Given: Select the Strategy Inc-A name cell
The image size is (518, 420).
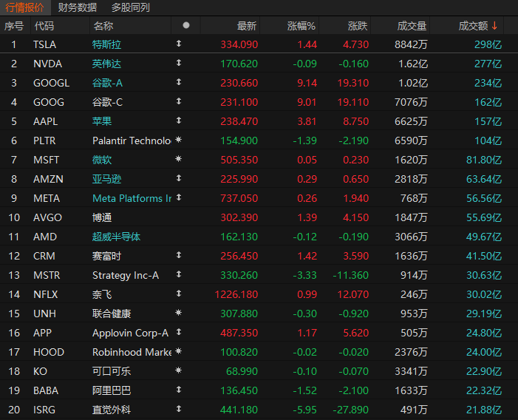Looking at the screenshot, I should click(x=126, y=275).
